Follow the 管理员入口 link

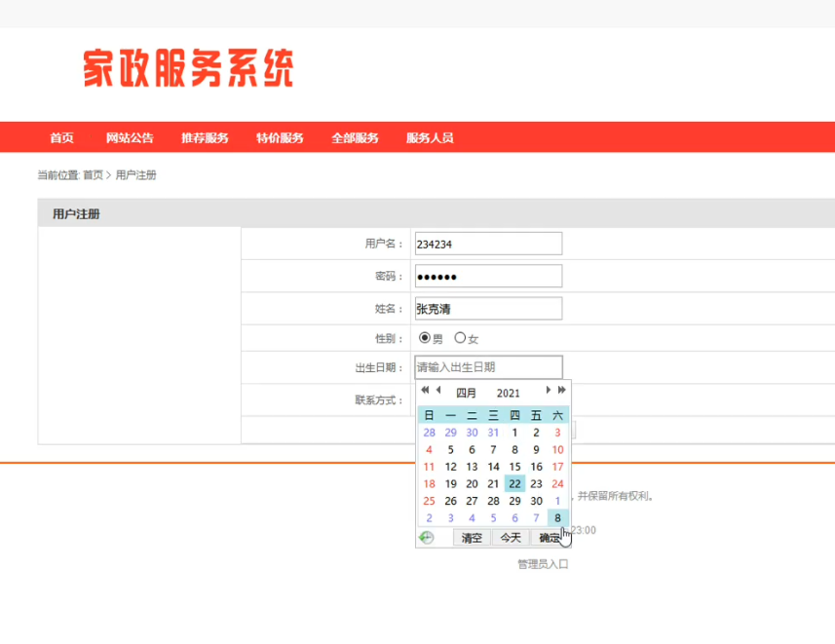click(543, 564)
